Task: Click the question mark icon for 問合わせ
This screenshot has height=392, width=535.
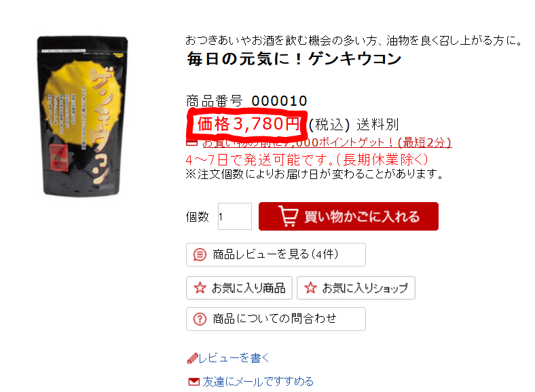Action: click(200, 319)
